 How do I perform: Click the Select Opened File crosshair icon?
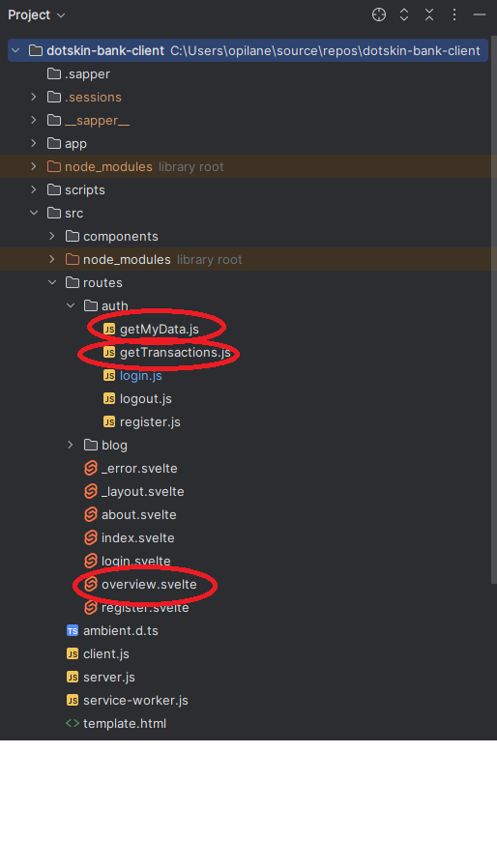pos(379,14)
